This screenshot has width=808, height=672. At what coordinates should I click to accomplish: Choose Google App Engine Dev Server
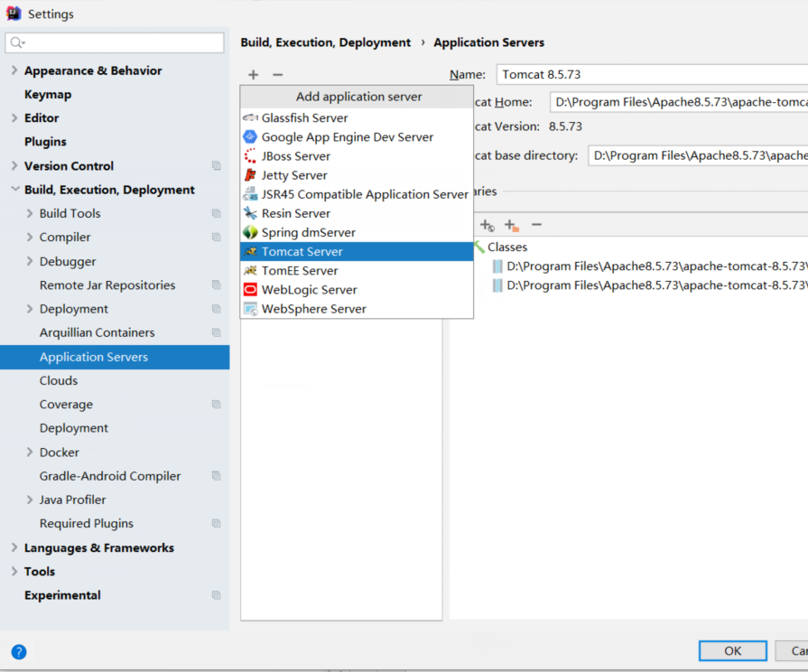[357, 137]
